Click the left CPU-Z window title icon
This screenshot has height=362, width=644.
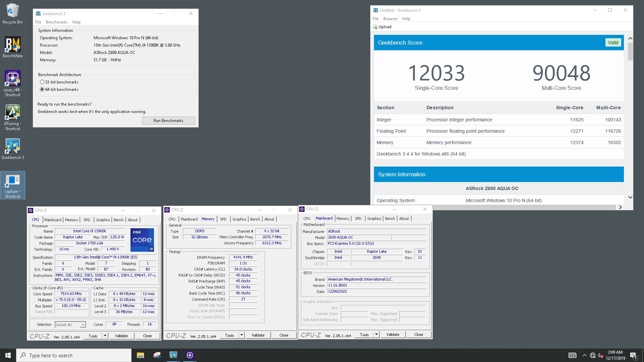tap(31, 210)
